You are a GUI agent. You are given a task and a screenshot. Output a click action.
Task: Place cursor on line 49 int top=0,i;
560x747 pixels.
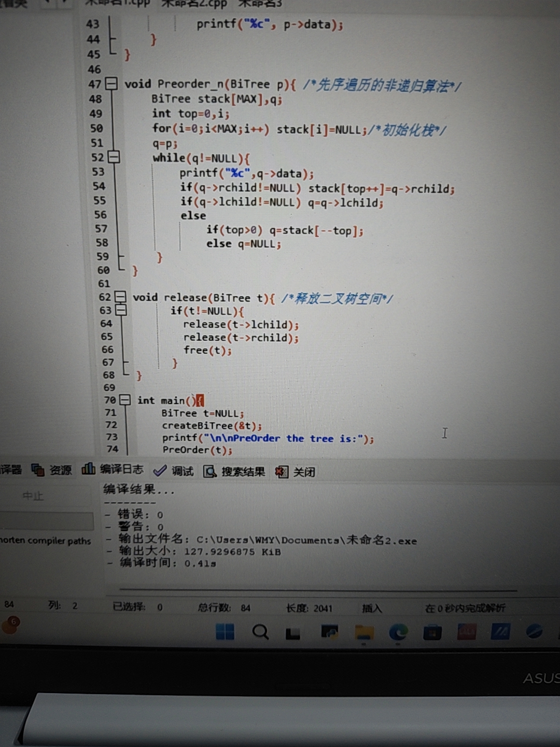coord(190,113)
